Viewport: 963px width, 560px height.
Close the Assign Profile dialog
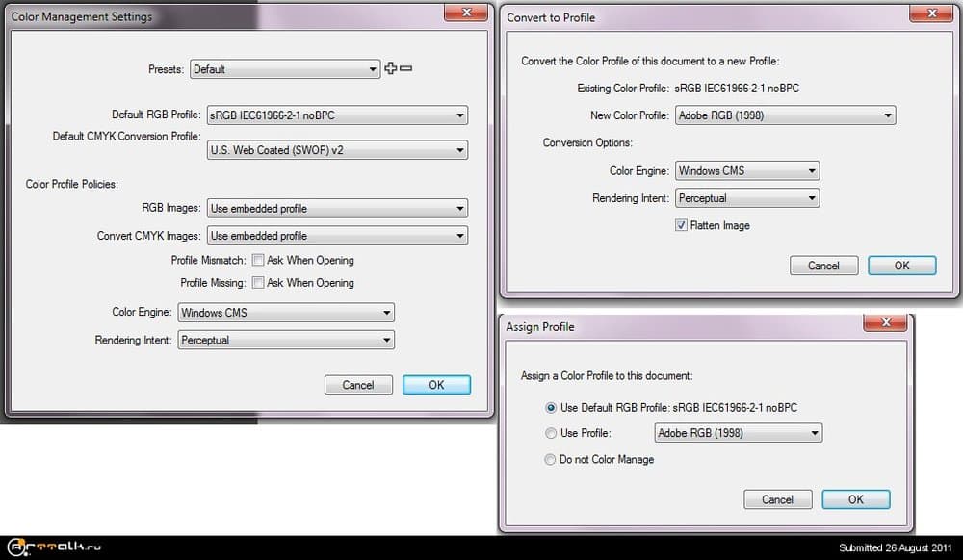(888, 324)
